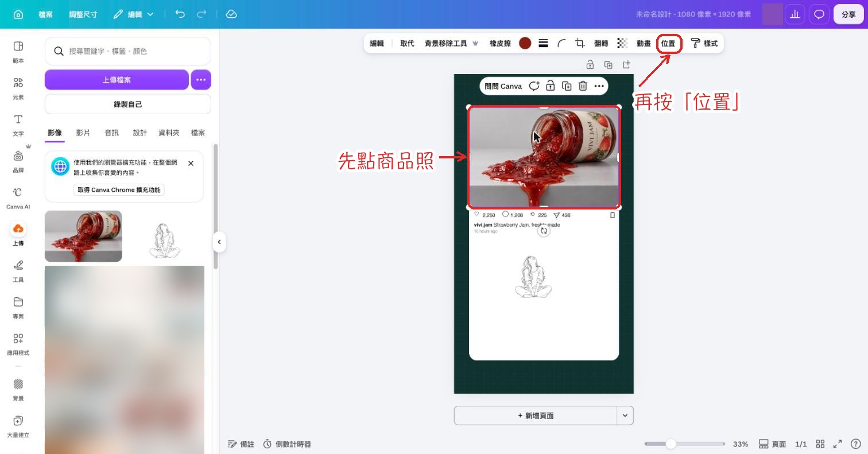Open the dark red border color swatch
Screen dimensions: 868x454
click(525, 43)
